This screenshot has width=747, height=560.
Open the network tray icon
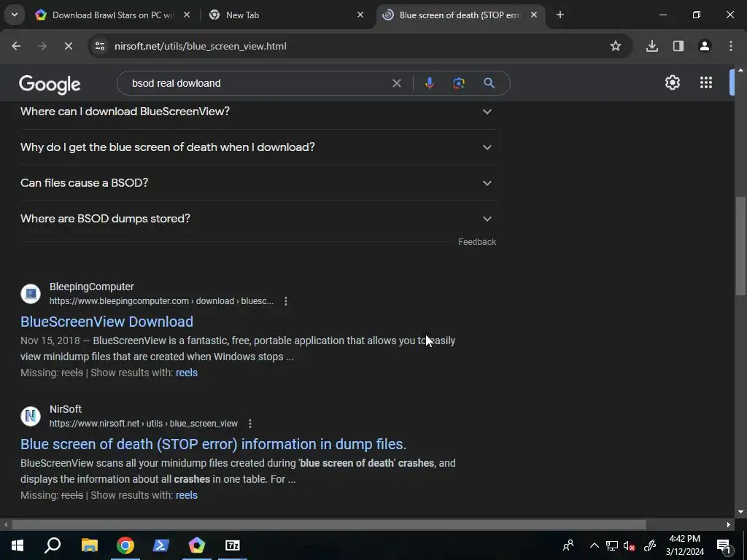pyautogui.click(x=612, y=545)
